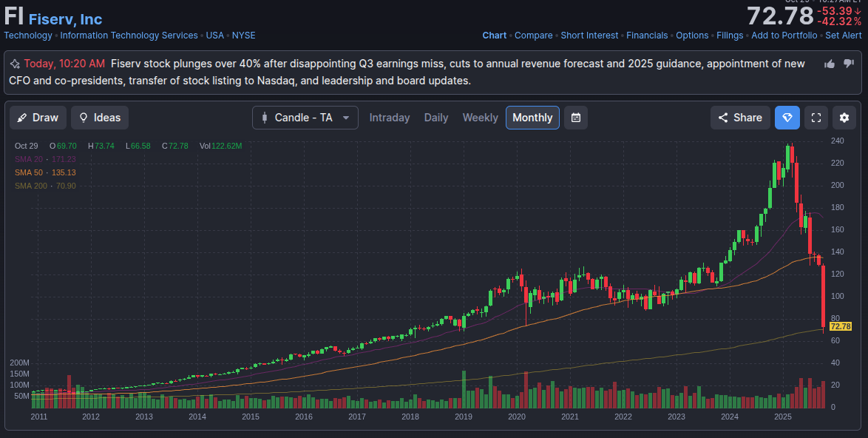Select the Monthly timeframe
The width and height of the screenshot is (868, 438).
coord(532,118)
